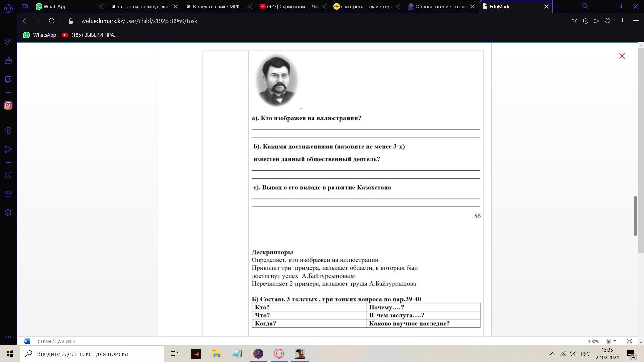The height and width of the screenshot is (362, 644).
Task: Toggle full screen document view
Action: tap(629, 341)
